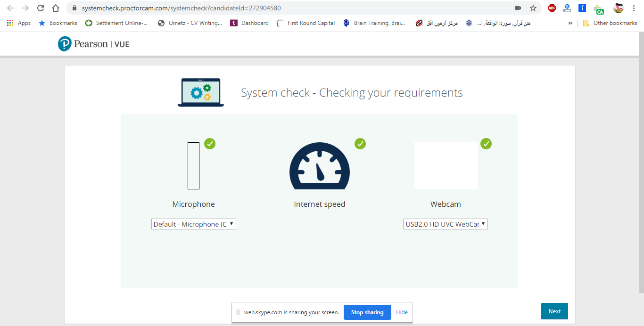Image resolution: width=644 pixels, height=326 pixels.
Task: Click the green checkmark above Microphone
Action: [x=210, y=144]
